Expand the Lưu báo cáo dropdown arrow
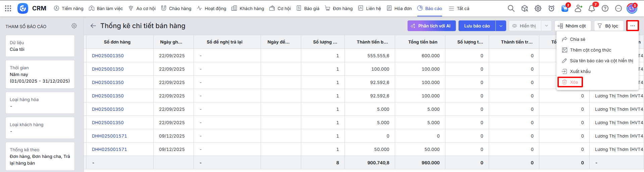The image size is (644, 172). tap(501, 26)
